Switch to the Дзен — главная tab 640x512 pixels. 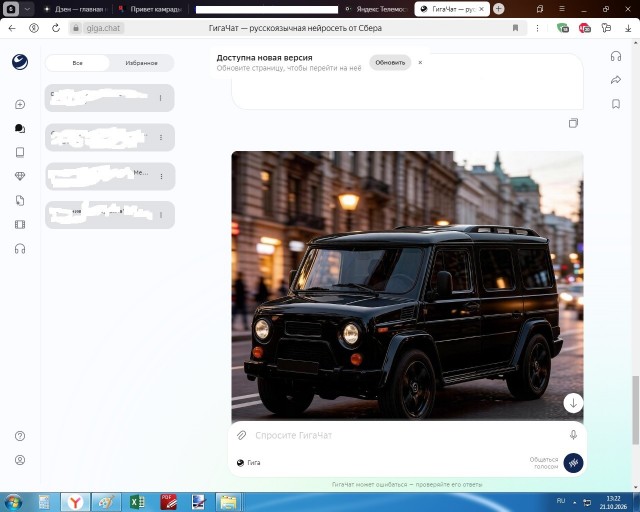click(x=76, y=9)
